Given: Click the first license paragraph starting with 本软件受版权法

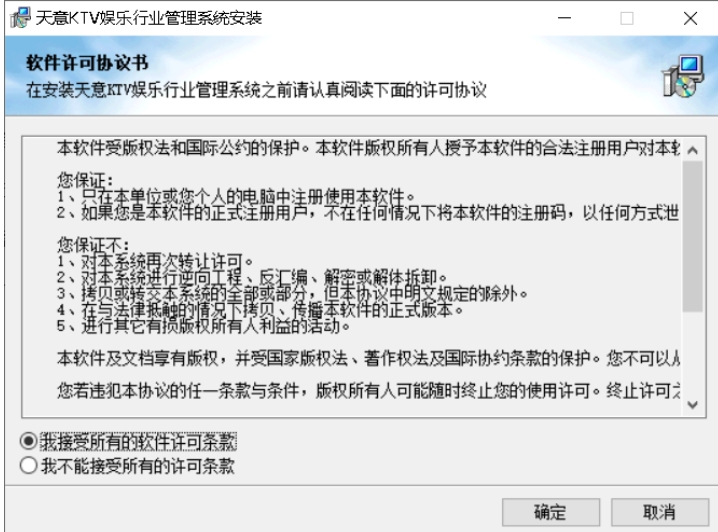Looking at the screenshot, I should click(x=368, y=148).
